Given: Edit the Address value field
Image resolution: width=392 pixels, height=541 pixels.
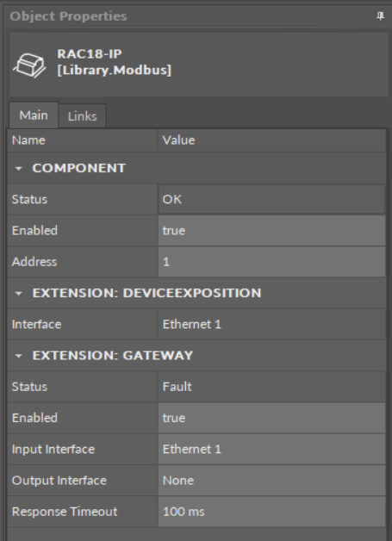Looking at the screenshot, I should point(271,262).
